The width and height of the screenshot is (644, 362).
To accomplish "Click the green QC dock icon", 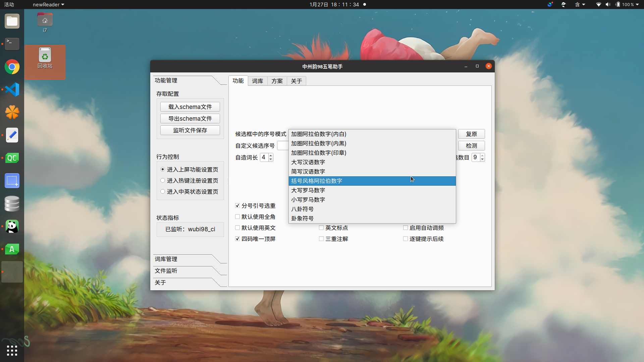I will [12, 158].
